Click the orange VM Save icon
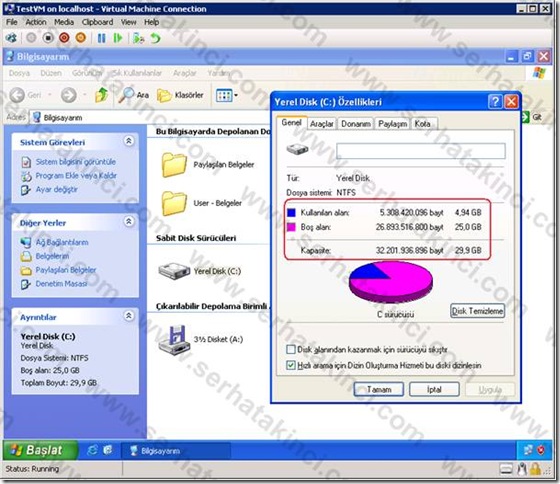The image size is (560, 484). click(x=81, y=38)
